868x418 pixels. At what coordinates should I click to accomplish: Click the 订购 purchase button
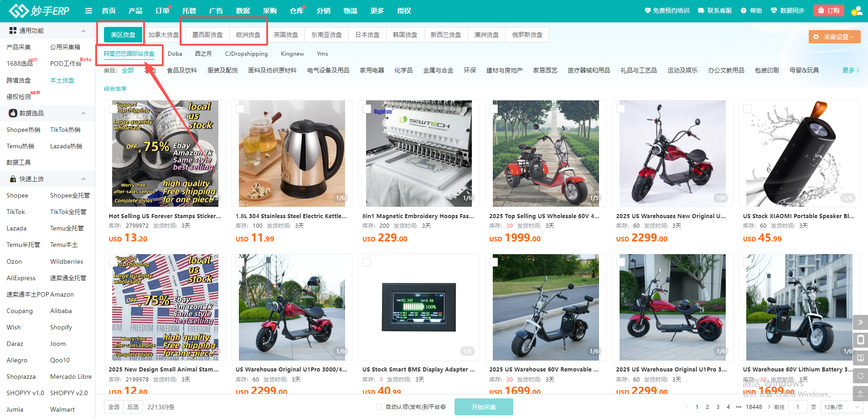point(829,10)
